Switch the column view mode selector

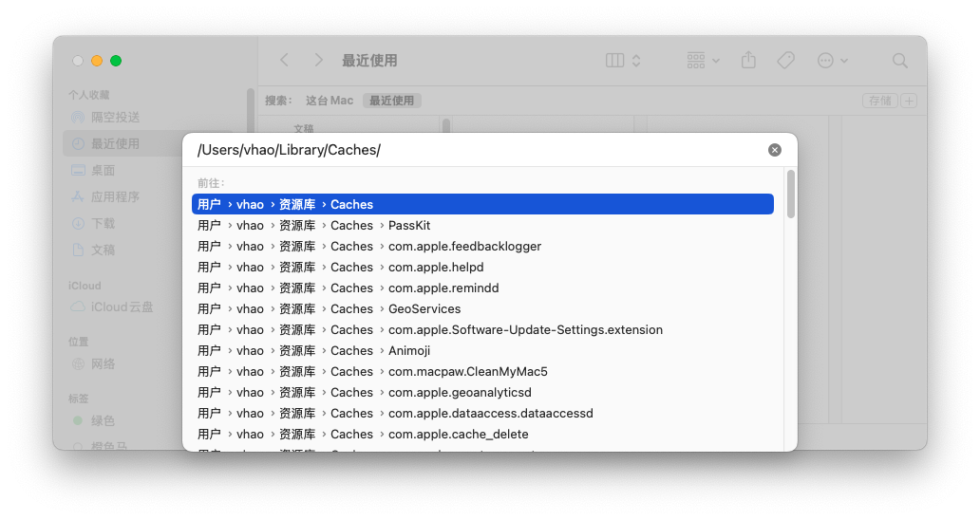pos(623,61)
